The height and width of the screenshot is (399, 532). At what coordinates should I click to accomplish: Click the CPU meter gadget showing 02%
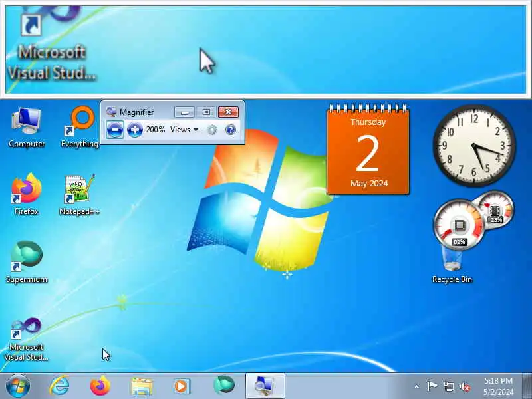pos(459,225)
